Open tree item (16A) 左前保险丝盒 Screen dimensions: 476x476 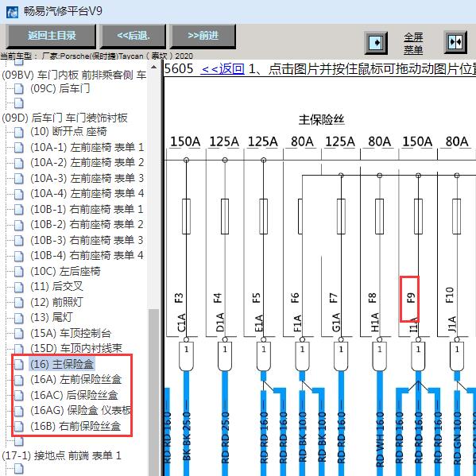coord(76,379)
